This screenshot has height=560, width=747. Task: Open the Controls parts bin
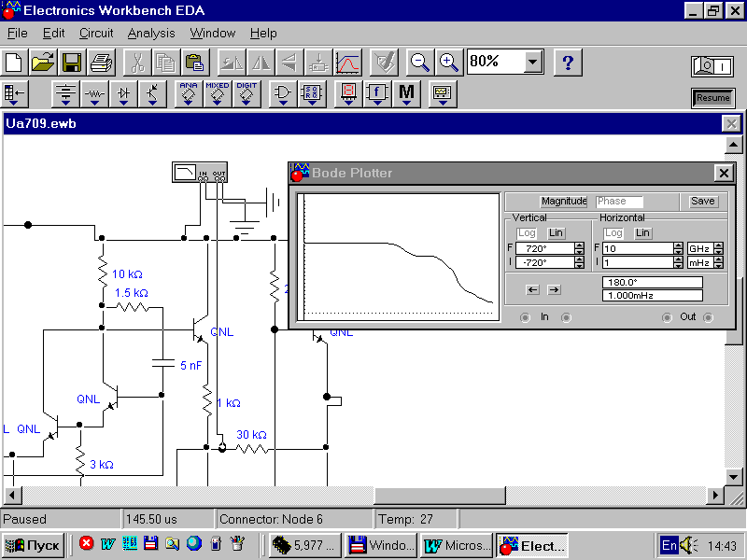[377, 94]
